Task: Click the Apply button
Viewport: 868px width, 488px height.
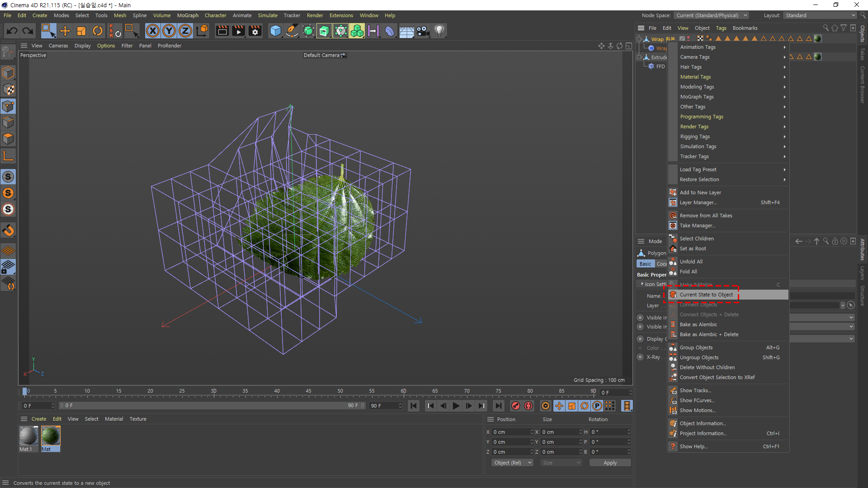Action: [610, 463]
